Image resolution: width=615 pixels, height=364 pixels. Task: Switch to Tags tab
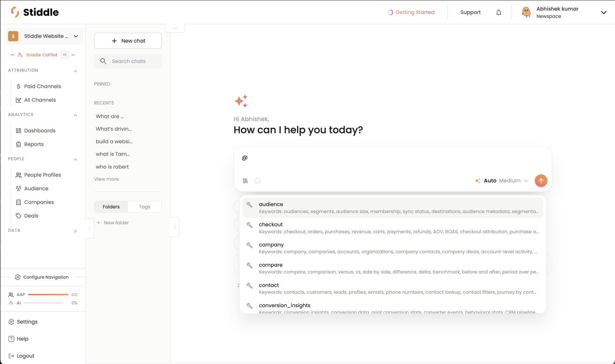145,207
